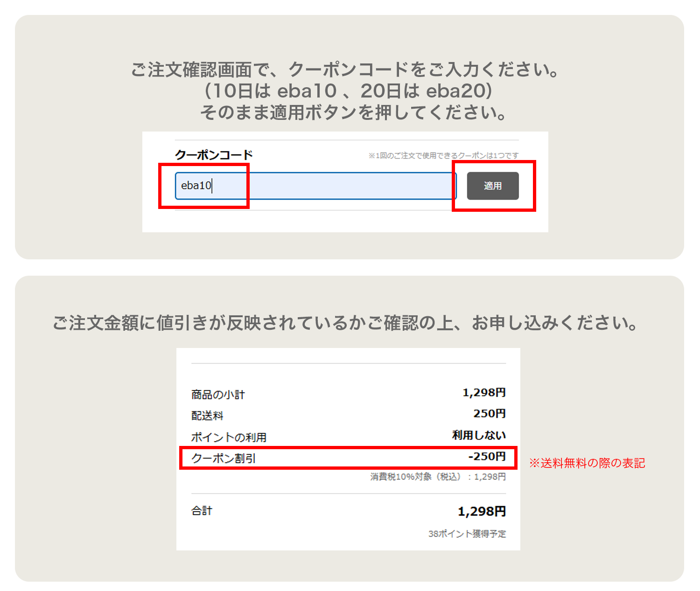Click the 1,298円 amount in the 合計 row
This screenshot has height=591, width=700.
tap(482, 512)
